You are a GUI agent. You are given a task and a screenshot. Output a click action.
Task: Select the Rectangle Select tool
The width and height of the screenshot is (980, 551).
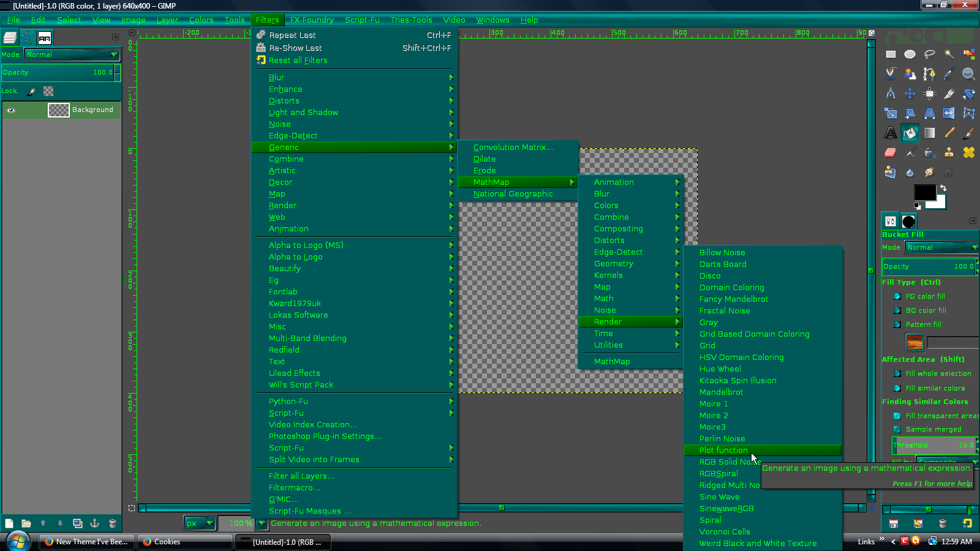click(x=891, y=54)
